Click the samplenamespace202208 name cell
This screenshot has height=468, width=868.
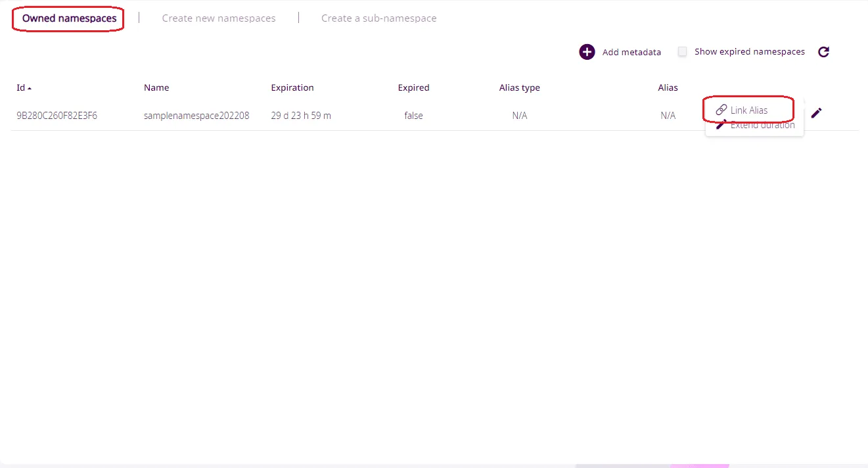tap(196, 116)
